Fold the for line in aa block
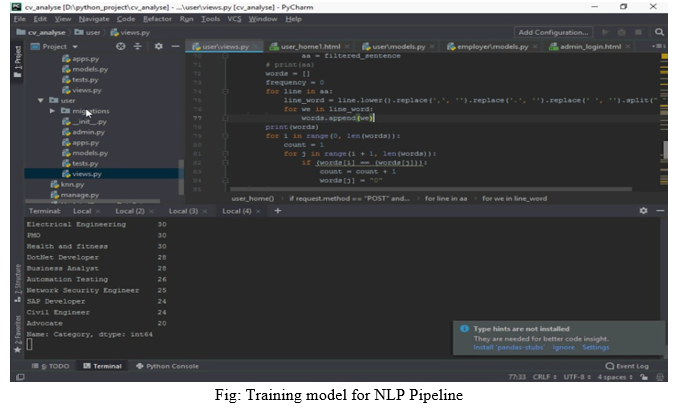This screenshot has height=410, width=679. pos(225,91)
